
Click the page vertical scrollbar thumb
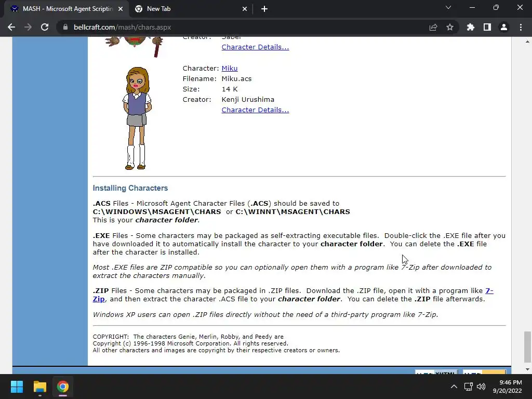coord(527,347)
